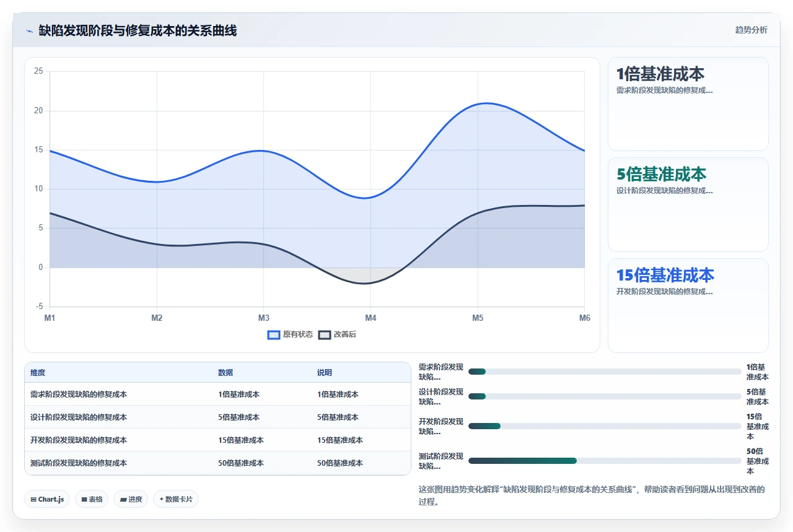The image size is (793, 532).
Task: Click the Chart.js tag icon
Action: pos(33,499)
